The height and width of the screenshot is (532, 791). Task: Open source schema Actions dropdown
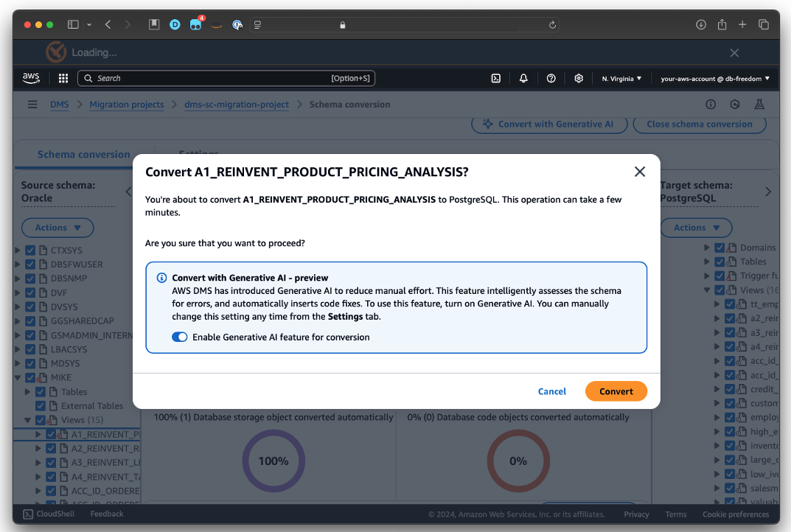(58, 228)
